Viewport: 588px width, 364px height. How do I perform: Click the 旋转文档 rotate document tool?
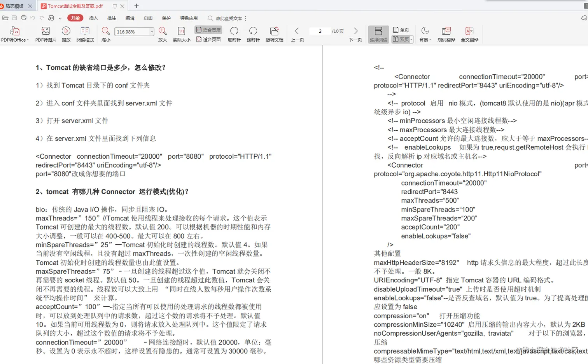(275, 34)
